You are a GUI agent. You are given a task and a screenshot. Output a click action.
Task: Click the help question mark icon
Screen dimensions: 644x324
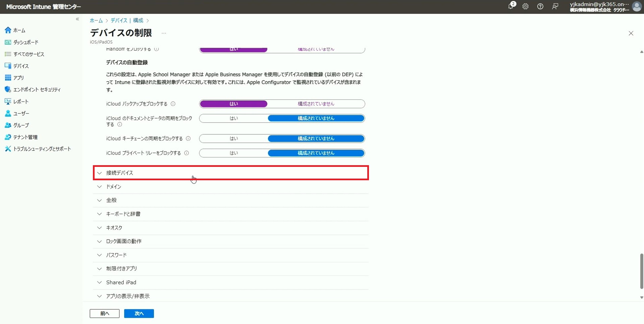coord(540,6)
